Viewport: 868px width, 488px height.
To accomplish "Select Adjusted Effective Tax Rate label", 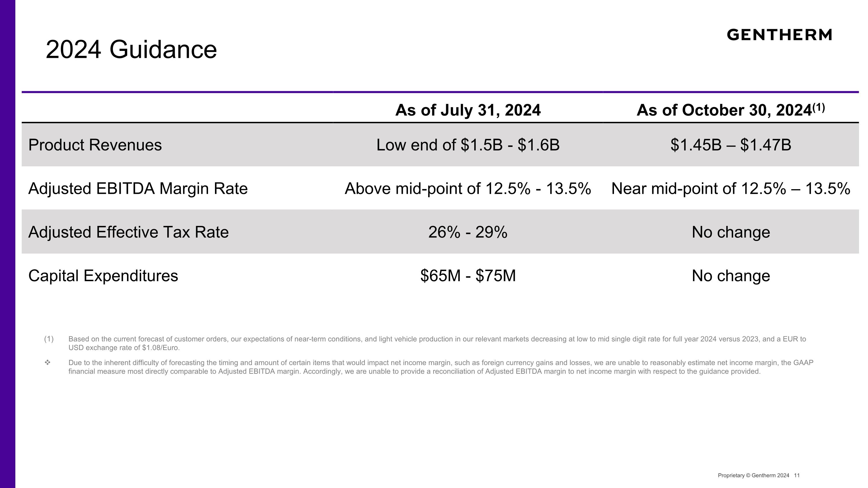I will click(x=128, y=232).
